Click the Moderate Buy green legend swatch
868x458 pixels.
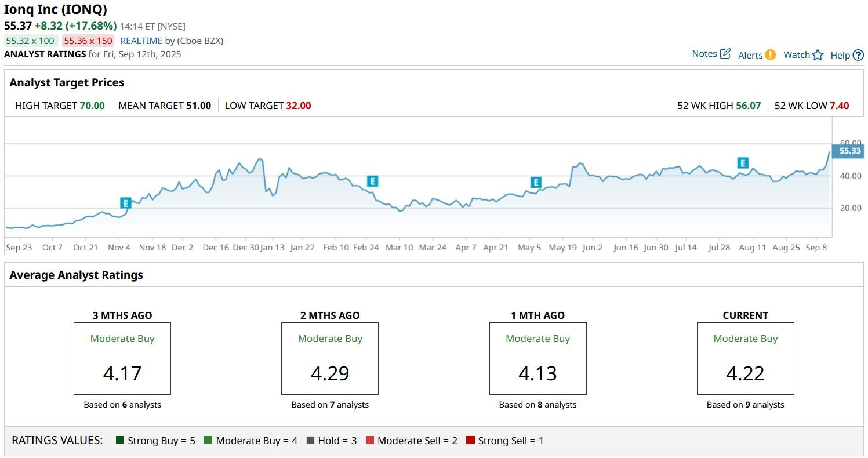point(208,441)
